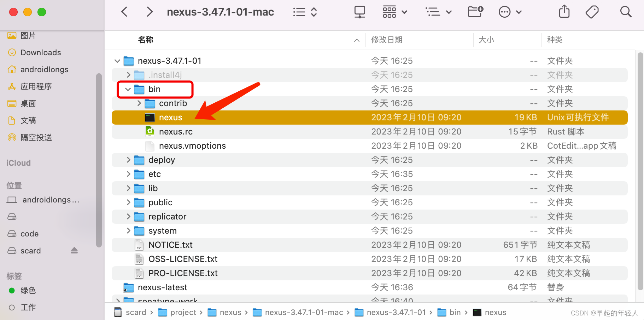This screenshot has height=320, width=644.
Task: Expand the lib folder
Action: coord(128,188)
